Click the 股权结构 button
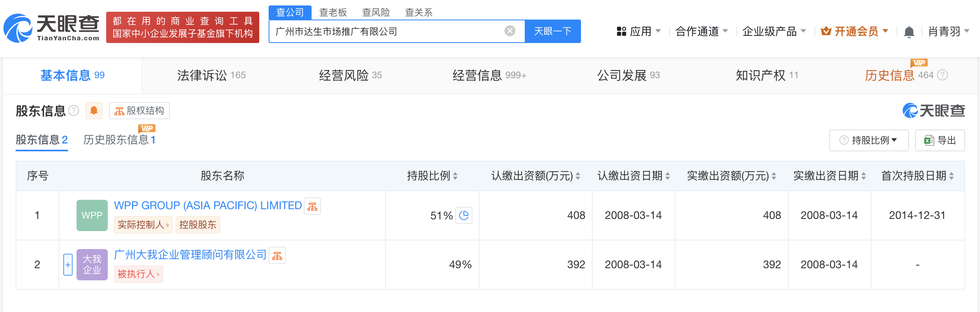 pos(139,111)
